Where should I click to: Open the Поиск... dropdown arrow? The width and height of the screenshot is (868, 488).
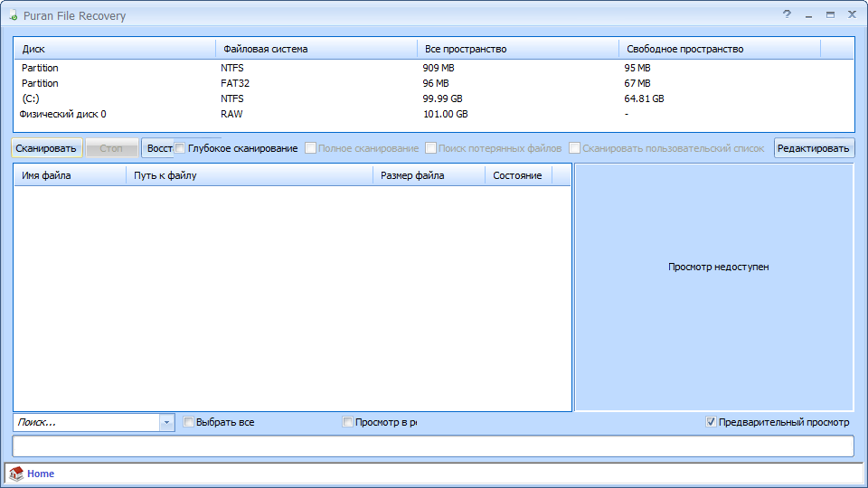(166, 423)
